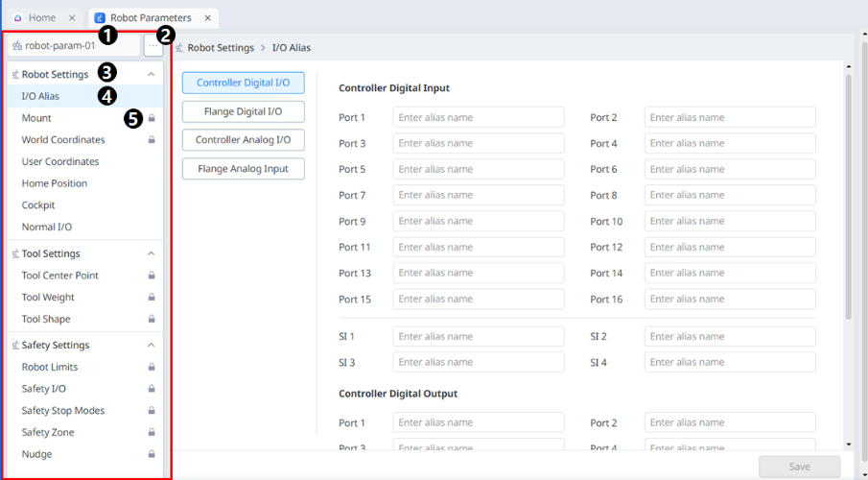The width and height of the screenshot is (868, 480).
Task: Open Flange Analog Input section
Action: tap(243, 169)
